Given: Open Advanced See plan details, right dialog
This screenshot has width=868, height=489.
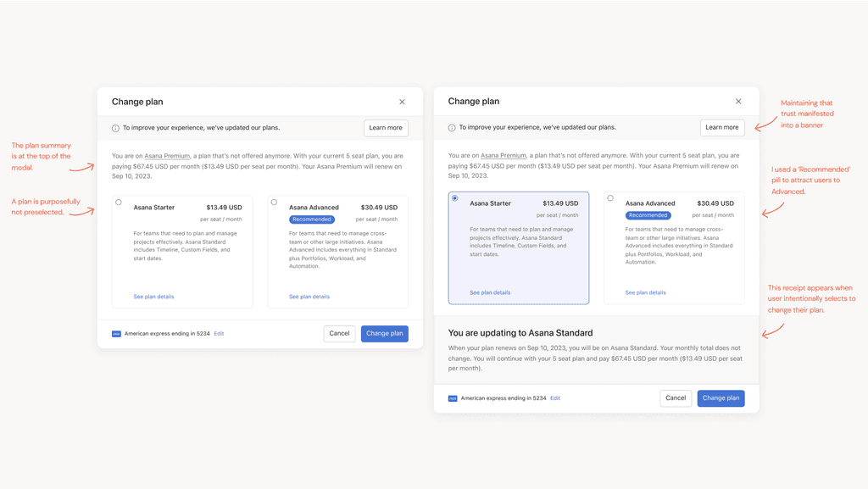Looking at the screenshot, I should pos(645,292).
